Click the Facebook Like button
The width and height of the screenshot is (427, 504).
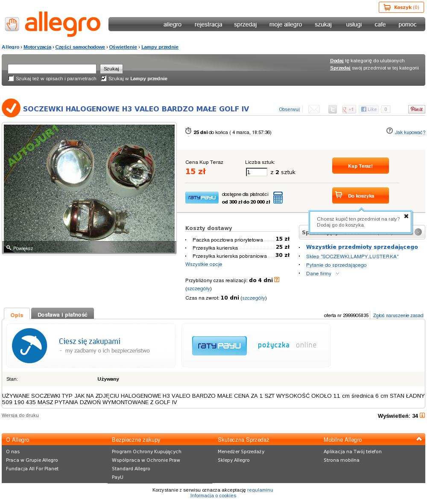click(369, 109)
